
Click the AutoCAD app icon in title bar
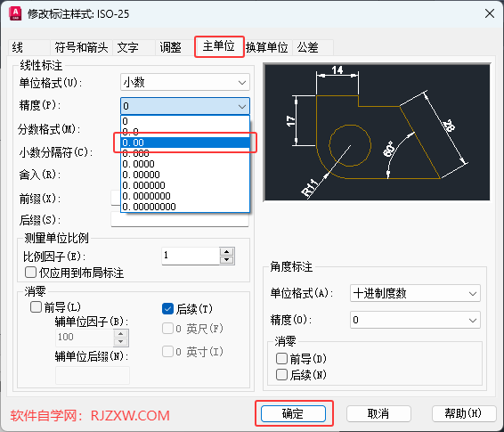(15, 13)
